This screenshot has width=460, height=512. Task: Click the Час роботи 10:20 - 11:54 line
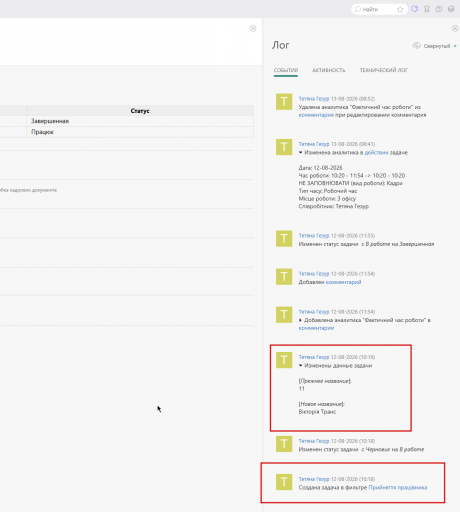(352, 175)
